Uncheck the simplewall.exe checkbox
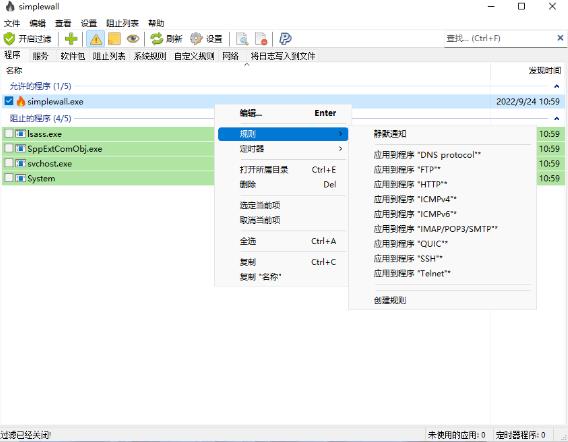This screenshot has width=568, height=442. click(9, 101)
